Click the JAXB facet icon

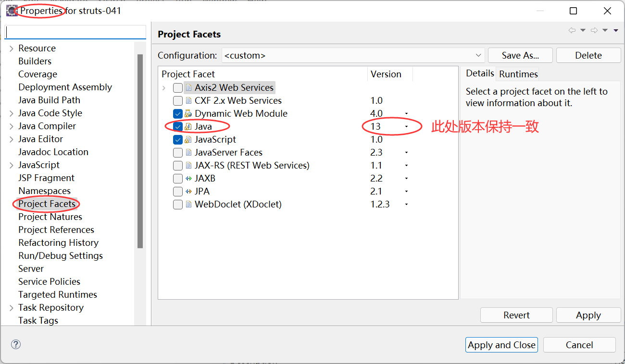tap(188, 179)
